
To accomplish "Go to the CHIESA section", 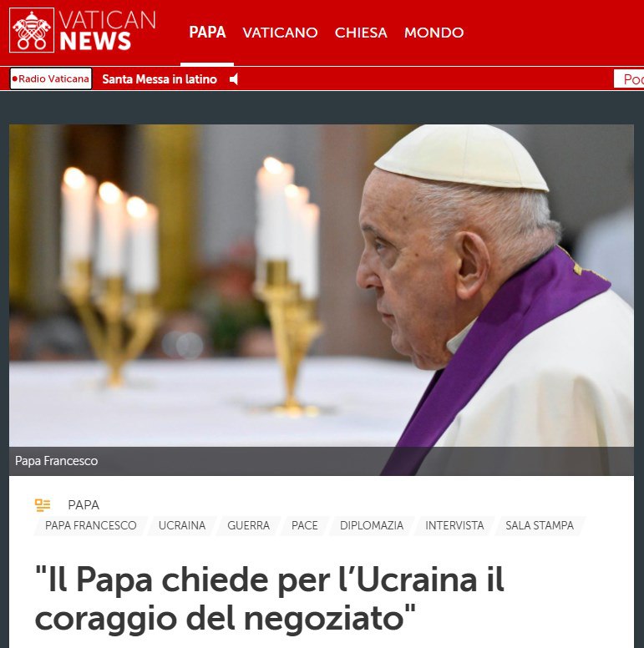I will (361, 33).
